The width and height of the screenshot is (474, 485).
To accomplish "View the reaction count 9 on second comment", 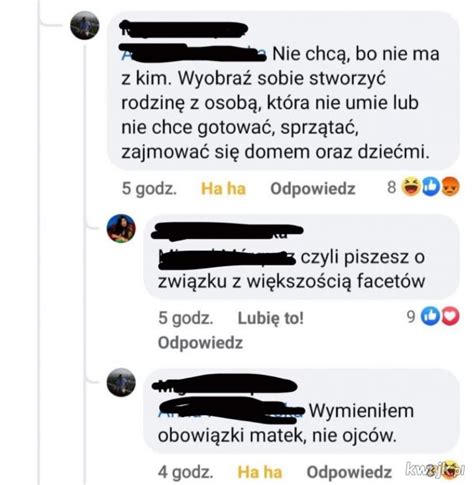I will click(x=411, y=316).
